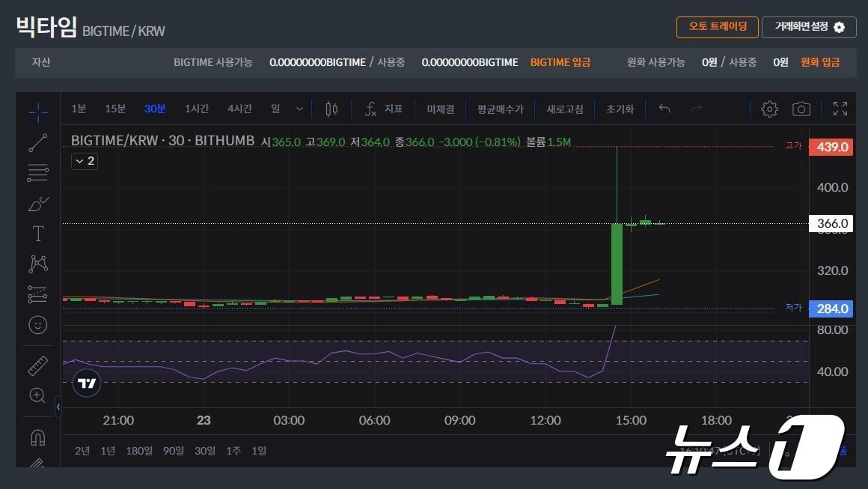The width and height of the screenshot is (868, 489).
Task: Select the ruler measurement tool
Action: (x=37, y=365)
